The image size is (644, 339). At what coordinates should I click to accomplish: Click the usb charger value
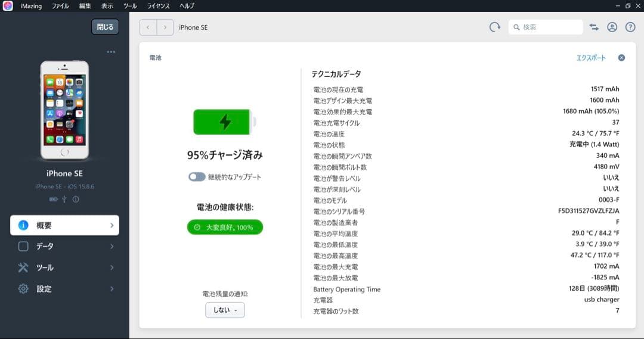tap(602, 300)
